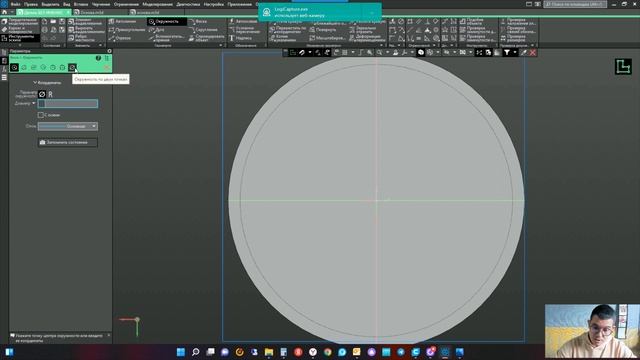The image size is (640, 360).
Task: Collapse the Координаты section
Action: click(35, 82)
